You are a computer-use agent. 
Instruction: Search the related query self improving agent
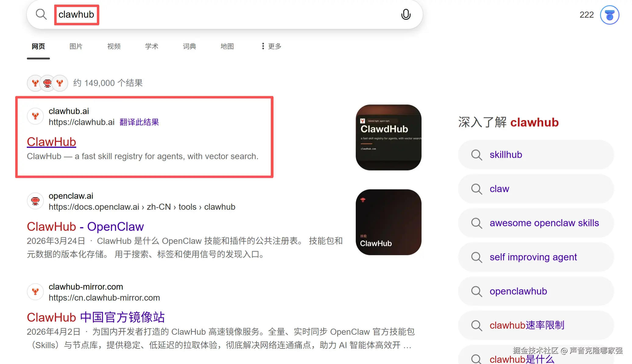coord(533,257)
